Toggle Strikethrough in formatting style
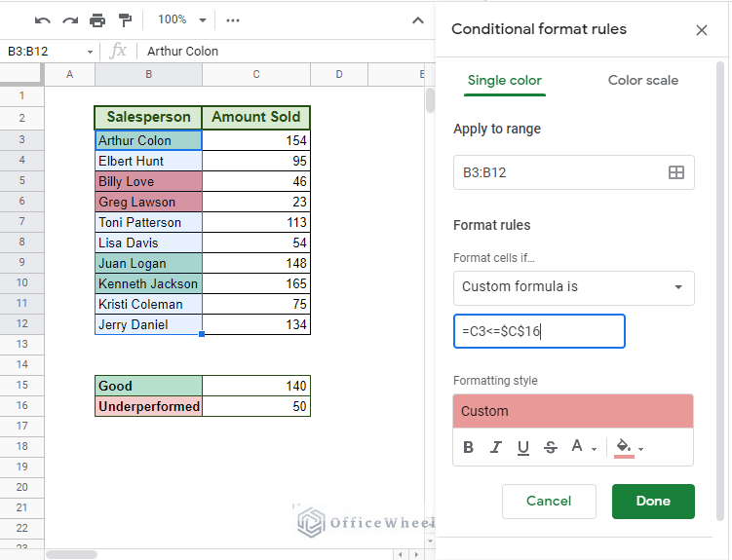 [551, 447]
